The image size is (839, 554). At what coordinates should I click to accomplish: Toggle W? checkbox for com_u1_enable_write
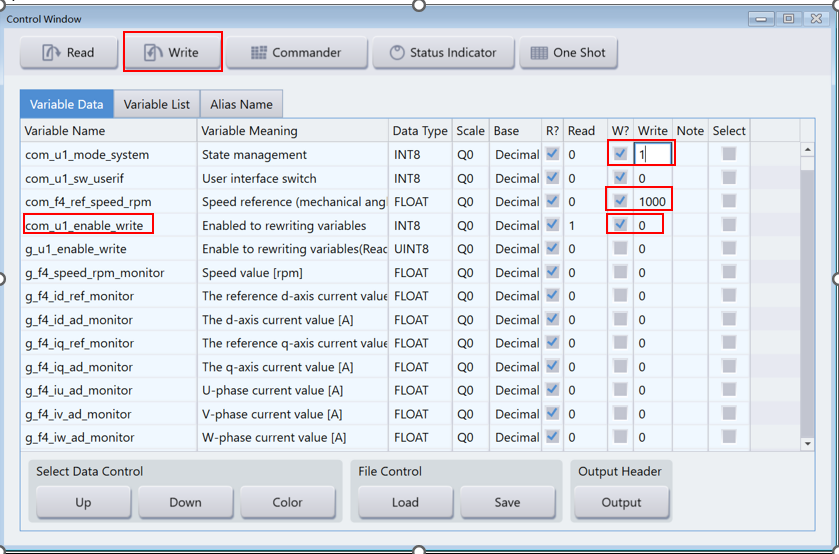(x=620, y=225)
